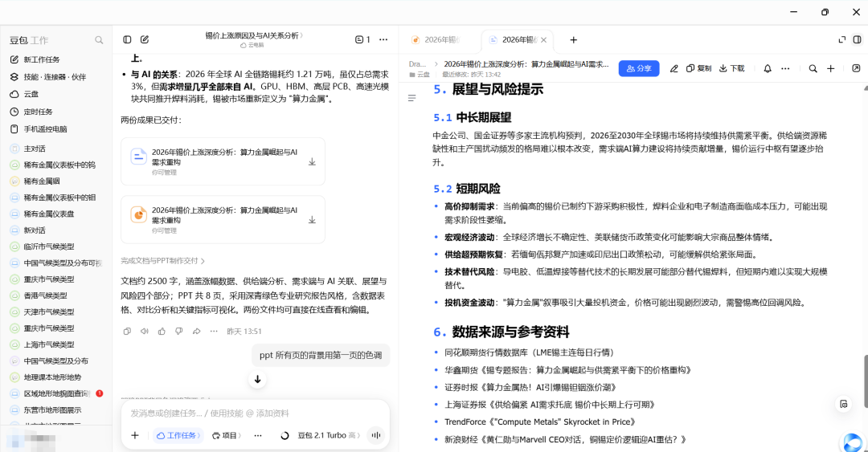Click the Dra... breadcrumb
Screen dimensions: 868x452
coord(417,64)
